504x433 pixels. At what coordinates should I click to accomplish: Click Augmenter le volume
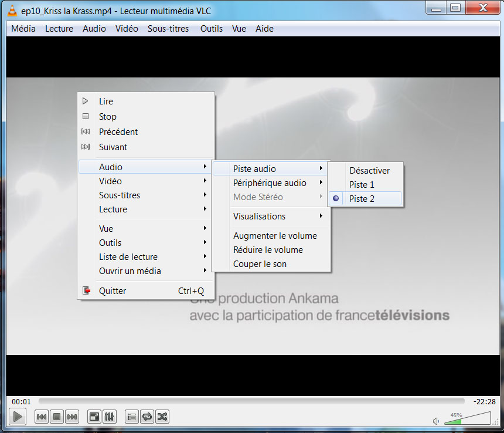271,236
